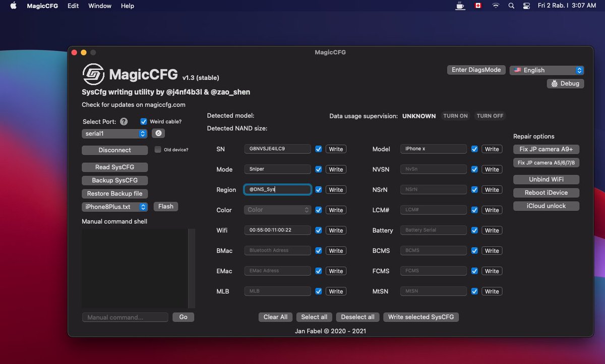
Task: Open the serial1 port dropdown
Action: (x=114, y=134)
